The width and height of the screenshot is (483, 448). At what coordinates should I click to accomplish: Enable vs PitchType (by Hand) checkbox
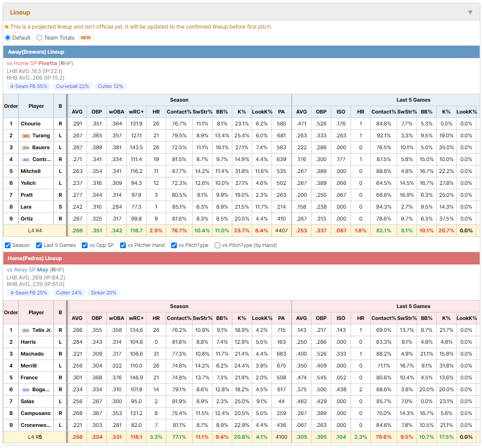tap(217, 245)
